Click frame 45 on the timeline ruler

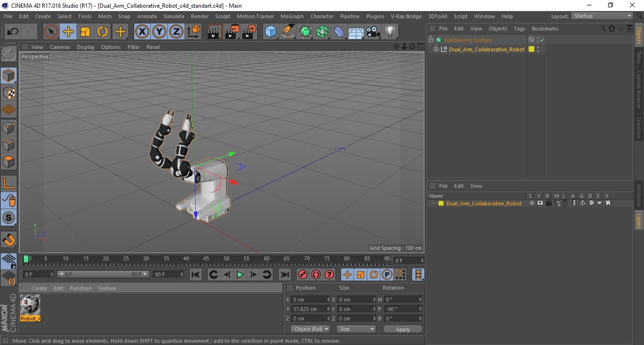click(206, 259)
